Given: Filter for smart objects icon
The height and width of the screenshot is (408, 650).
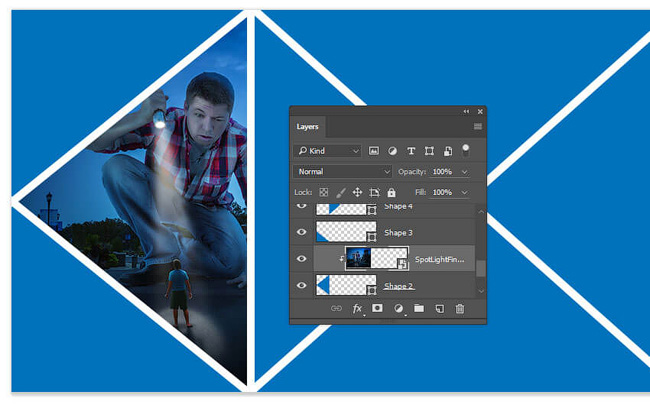Looking at the screenshot, I should (x=448, y=151).
